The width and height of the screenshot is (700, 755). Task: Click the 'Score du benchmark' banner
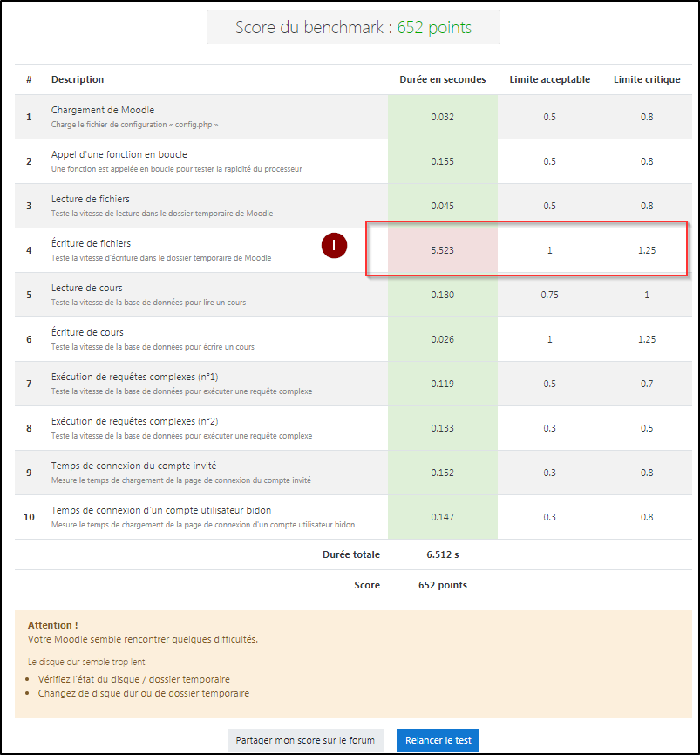[353, 27]
